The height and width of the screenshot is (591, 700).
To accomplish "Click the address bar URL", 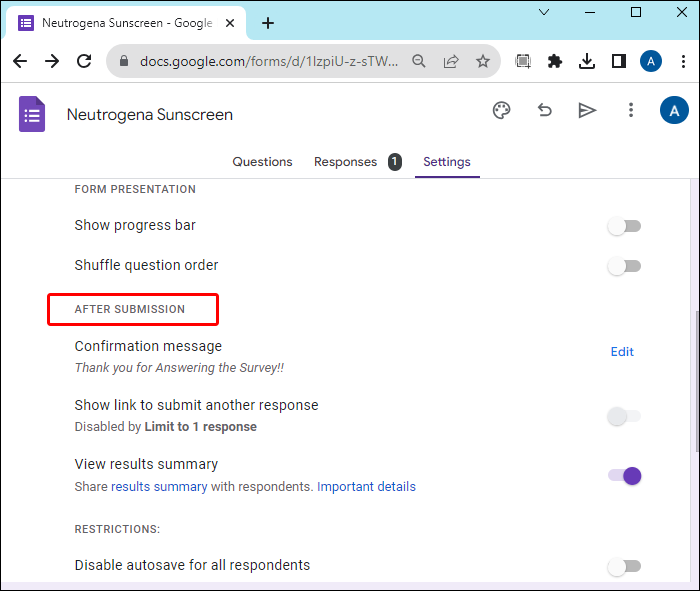I will click(269, 61).
